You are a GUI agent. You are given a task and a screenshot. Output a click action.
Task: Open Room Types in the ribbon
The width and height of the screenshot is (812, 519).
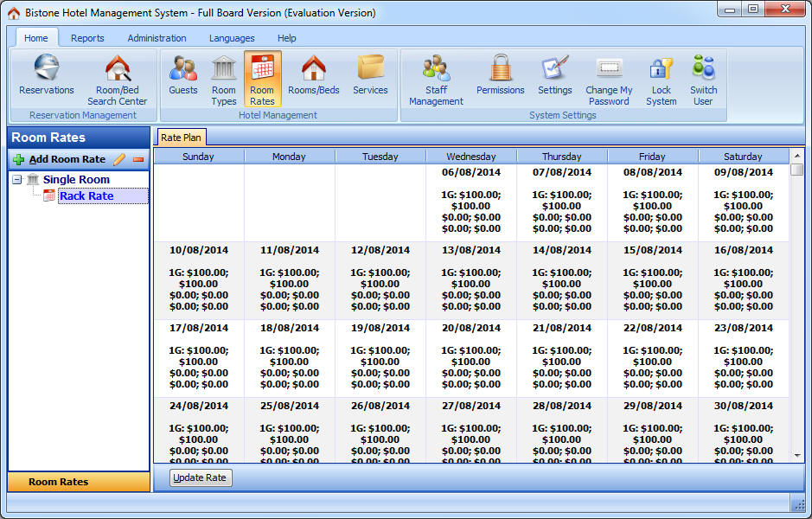[223, 79]
